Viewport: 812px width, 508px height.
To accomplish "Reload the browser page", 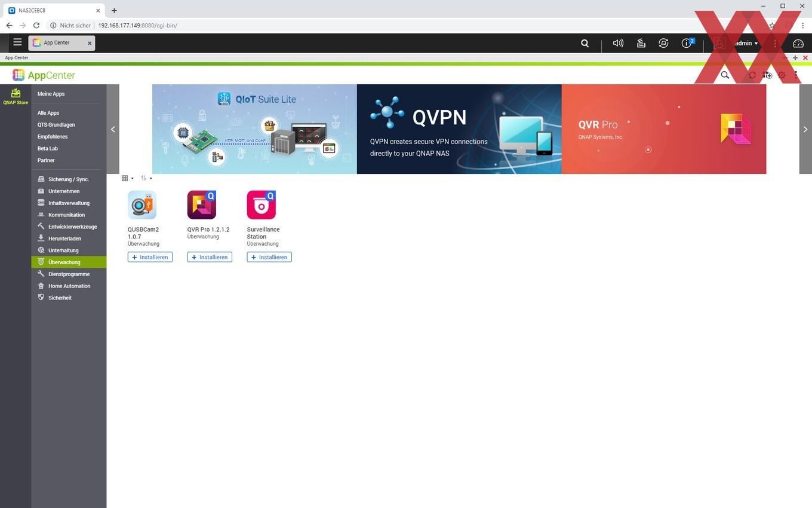I will pos(36,25).
